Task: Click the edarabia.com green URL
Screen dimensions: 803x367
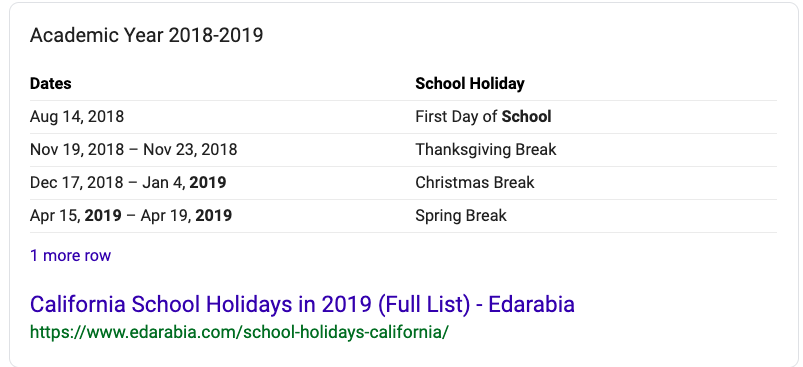Action: click(x=239, y=332)
